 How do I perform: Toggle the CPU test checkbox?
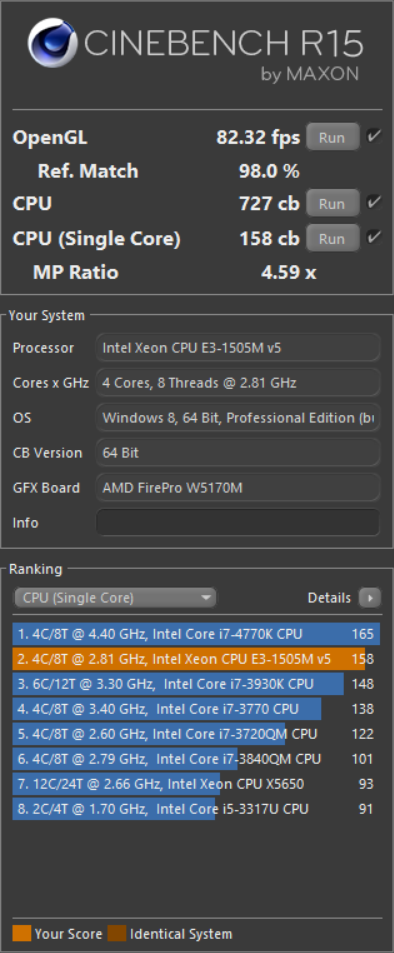click(x=374, y=202)
